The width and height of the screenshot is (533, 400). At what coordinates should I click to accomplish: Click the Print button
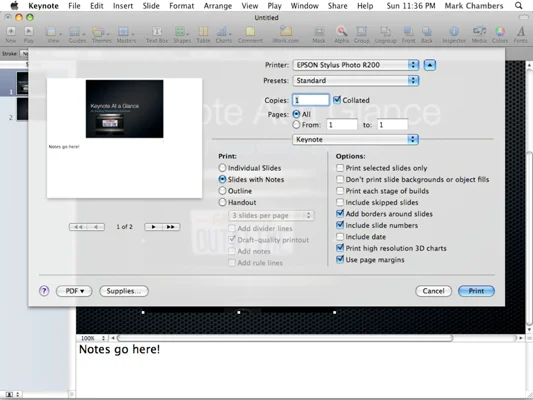pyautogui.click(x=476, y=291)
